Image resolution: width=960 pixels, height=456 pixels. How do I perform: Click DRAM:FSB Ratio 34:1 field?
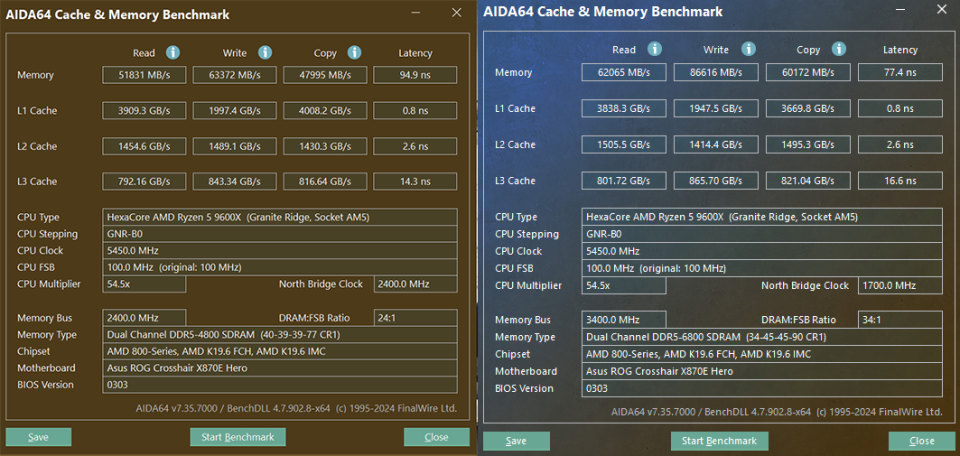click(x=900, y=320)
